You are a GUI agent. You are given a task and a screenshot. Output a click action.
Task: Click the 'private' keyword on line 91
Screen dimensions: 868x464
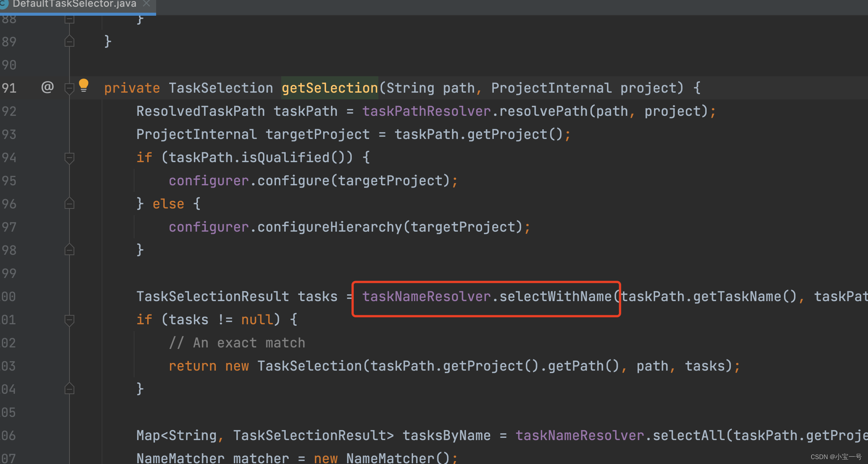(x=132, y=88)
